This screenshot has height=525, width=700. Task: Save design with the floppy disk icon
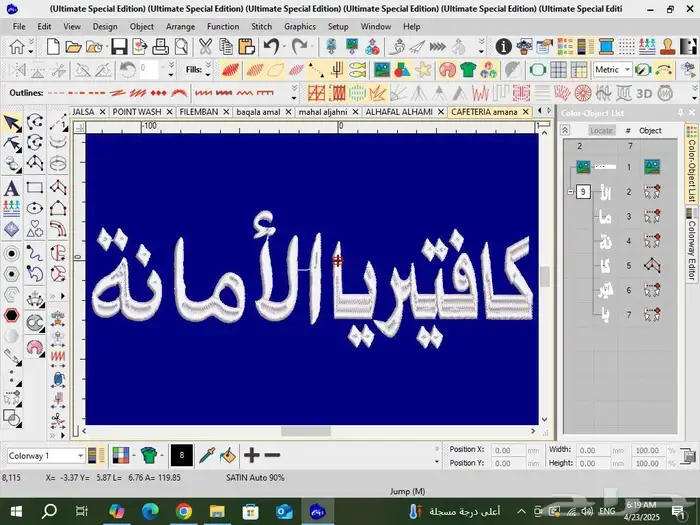coord(119,46)
